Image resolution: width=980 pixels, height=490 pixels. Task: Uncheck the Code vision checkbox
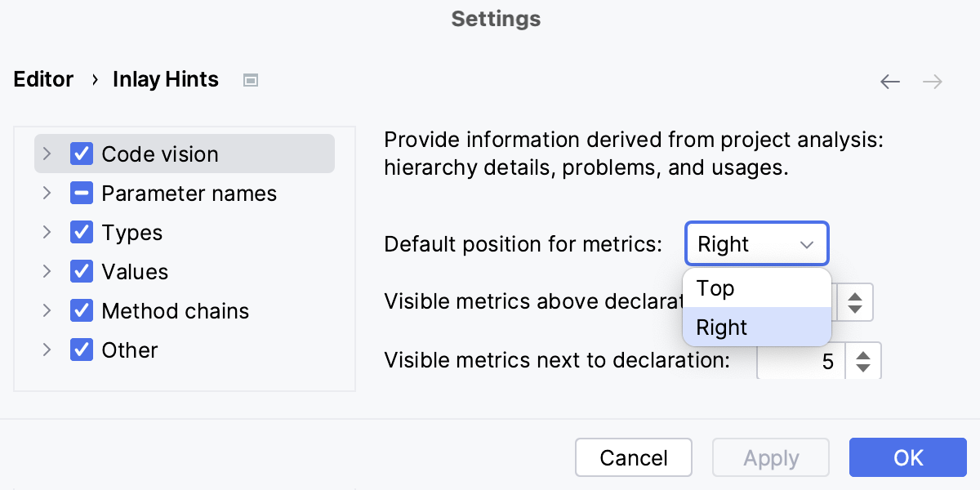pos(81,154)
